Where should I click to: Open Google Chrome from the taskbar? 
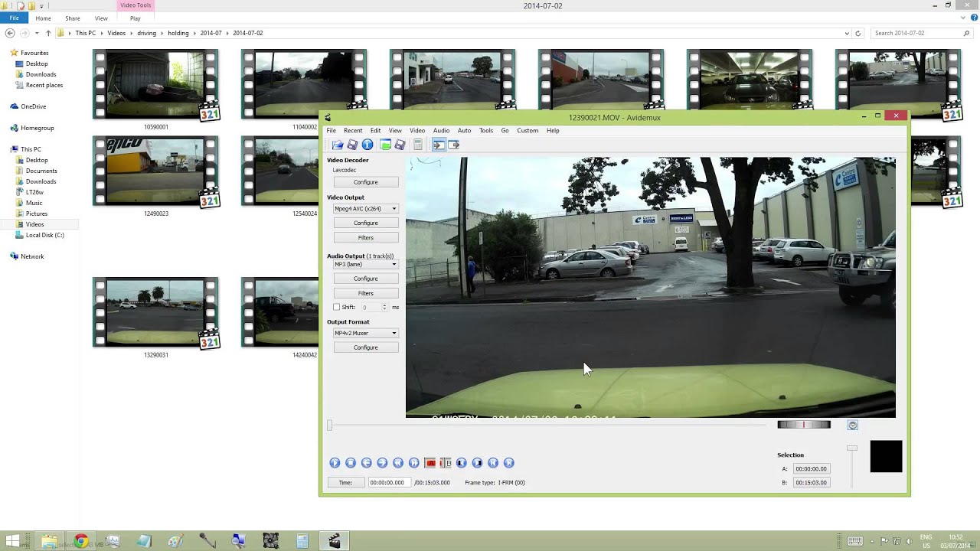(81, 541)
